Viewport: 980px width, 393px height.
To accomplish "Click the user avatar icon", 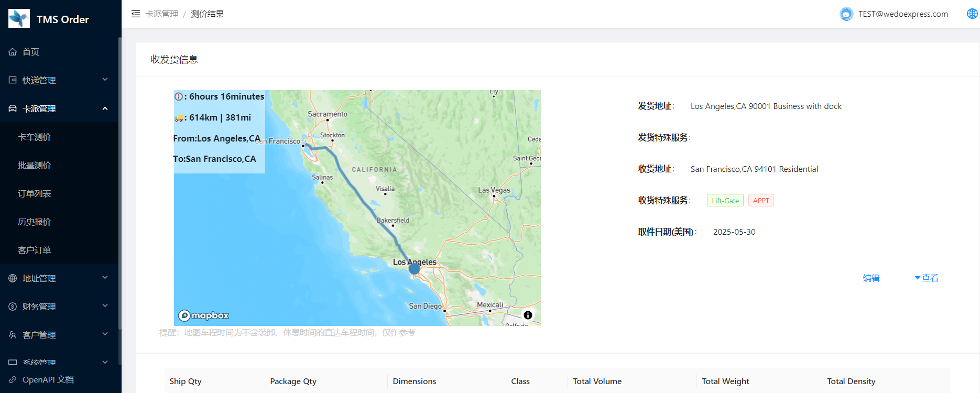I will [846, 14].
